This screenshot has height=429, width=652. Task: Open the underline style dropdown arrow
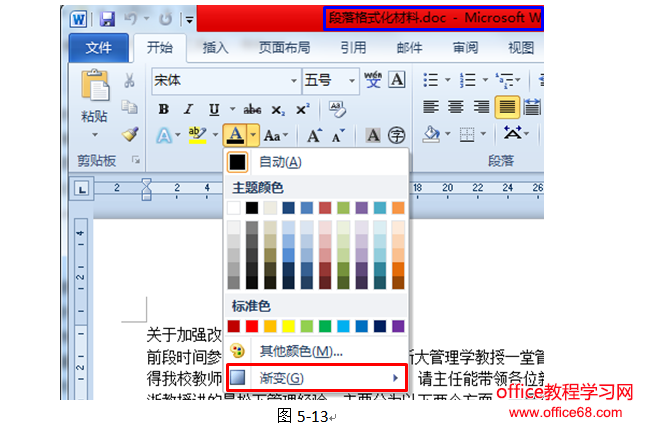pos(232,109)
